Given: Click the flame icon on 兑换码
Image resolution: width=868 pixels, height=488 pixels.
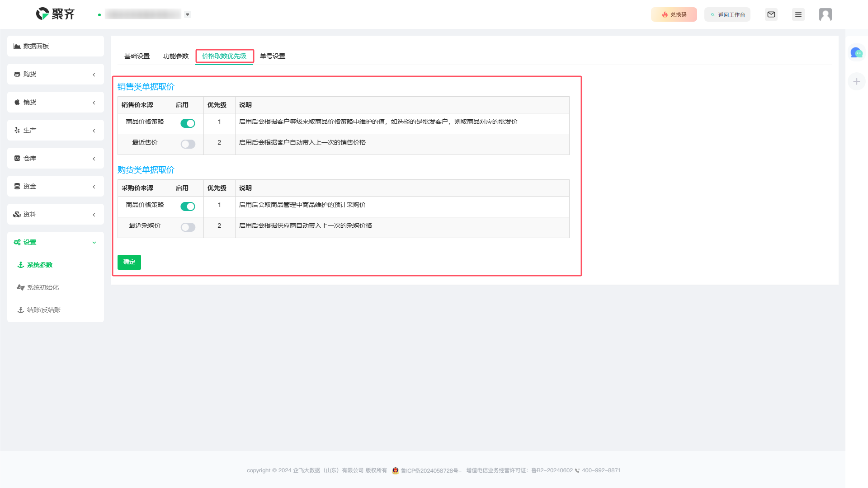Looking at the screenshot, I should coord(665,14).
